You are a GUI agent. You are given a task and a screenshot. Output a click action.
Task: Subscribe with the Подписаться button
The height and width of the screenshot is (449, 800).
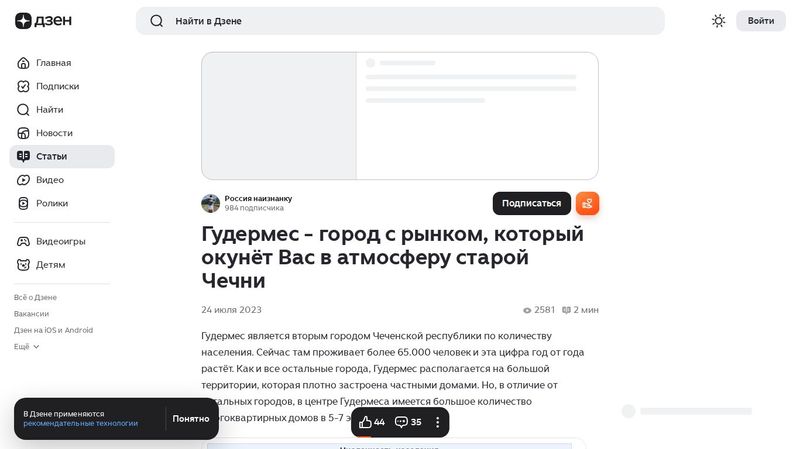pos(531,203)
